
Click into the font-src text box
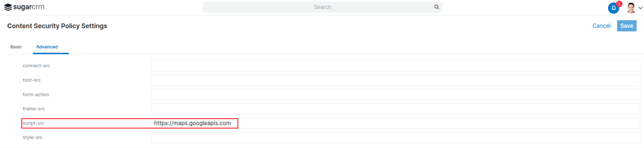396,80
